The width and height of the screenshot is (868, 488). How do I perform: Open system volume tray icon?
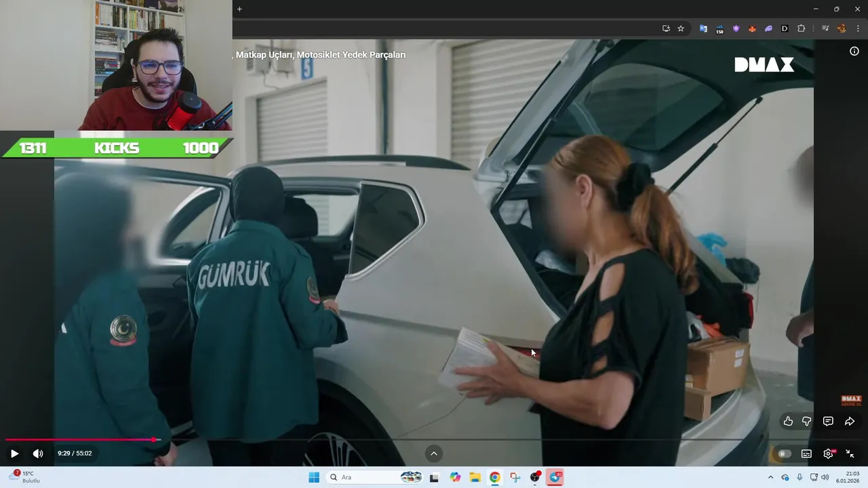pos(825,477)
